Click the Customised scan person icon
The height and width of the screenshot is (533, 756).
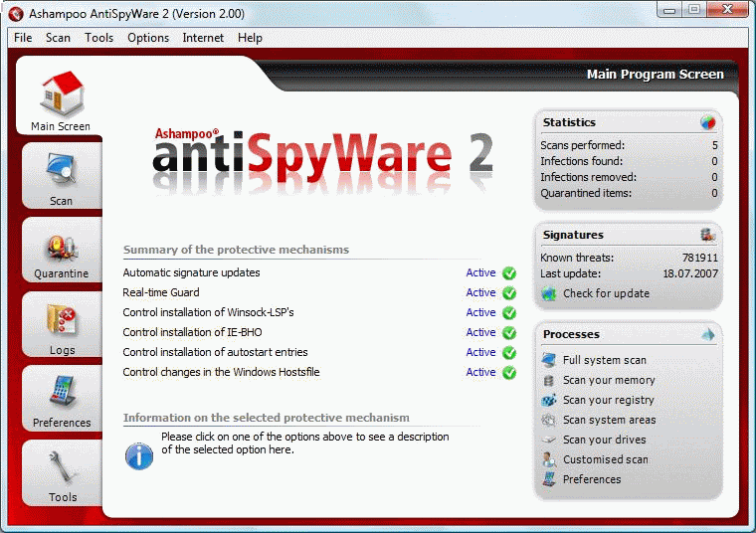point(549,459)
